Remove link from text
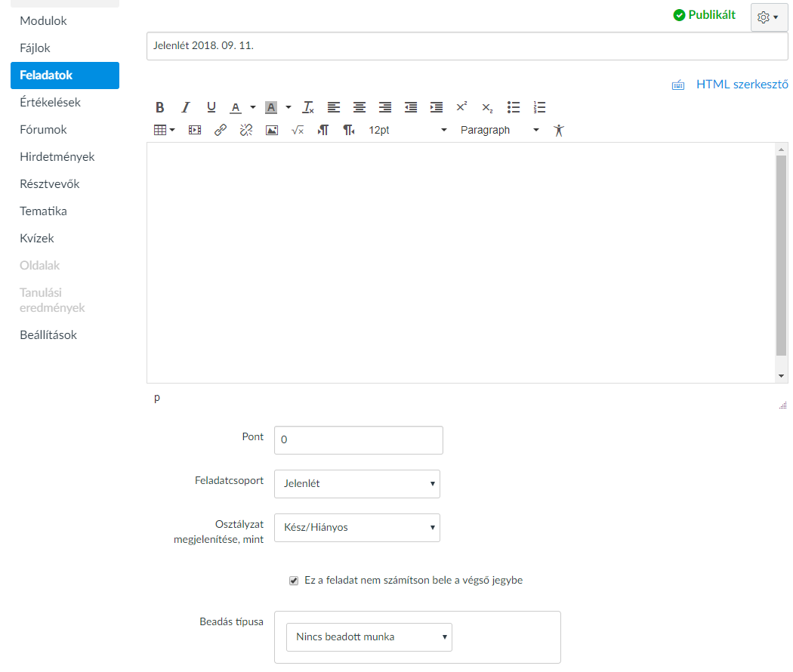This screenshot has width=793, height=672. point(246,130)
